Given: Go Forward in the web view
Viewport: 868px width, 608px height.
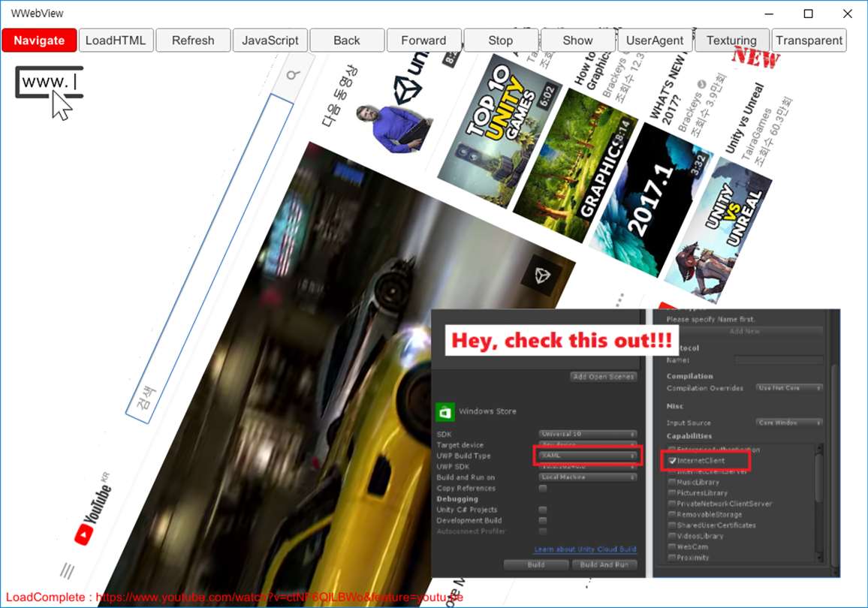Looking at the screenshot, I should 423,41.
